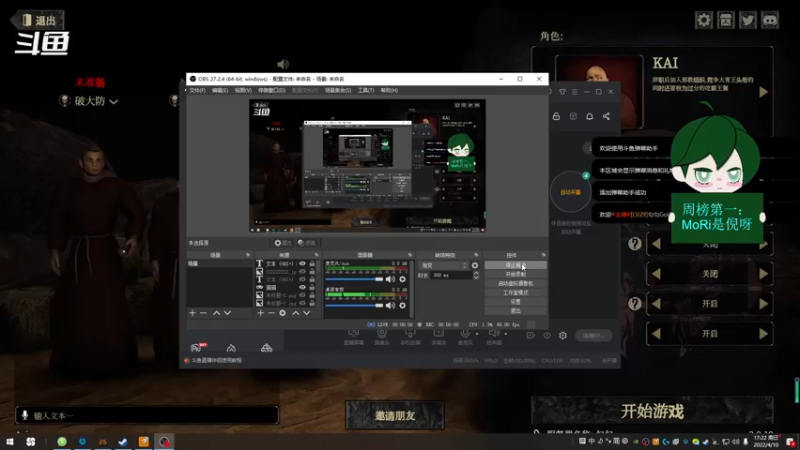800x450 pixels.
Task: Remove the selected source with the minus icon
Action: (271, 313)
